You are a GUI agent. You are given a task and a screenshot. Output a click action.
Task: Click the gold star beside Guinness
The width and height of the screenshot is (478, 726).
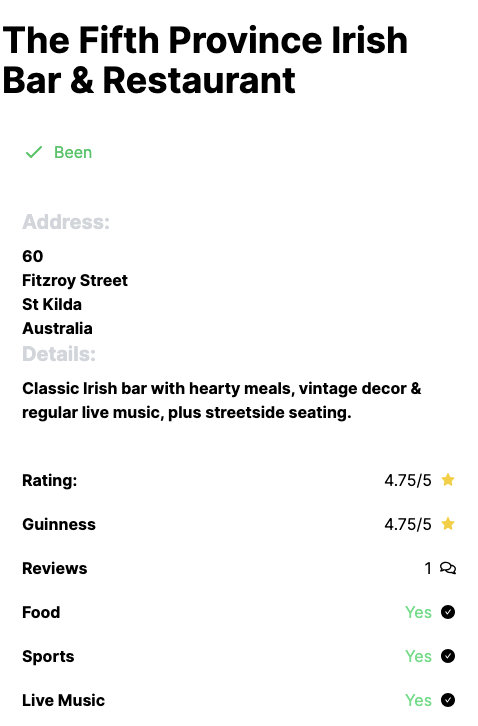(448, 524)
